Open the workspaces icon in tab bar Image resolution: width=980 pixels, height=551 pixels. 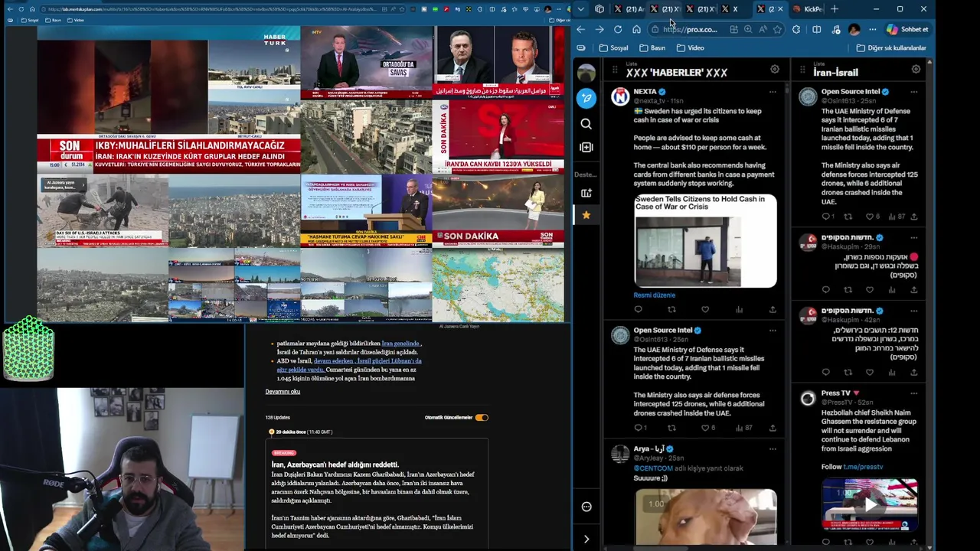pos(599,9)
